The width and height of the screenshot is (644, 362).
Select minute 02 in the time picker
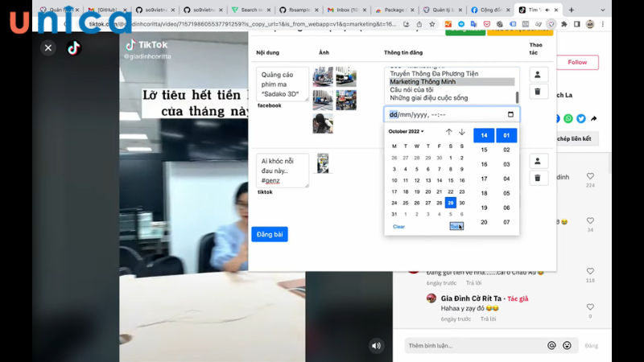[x=506, y=150]
